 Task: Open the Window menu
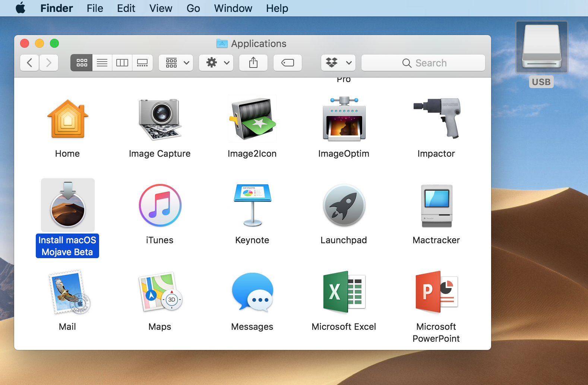(x=233, y=8)
